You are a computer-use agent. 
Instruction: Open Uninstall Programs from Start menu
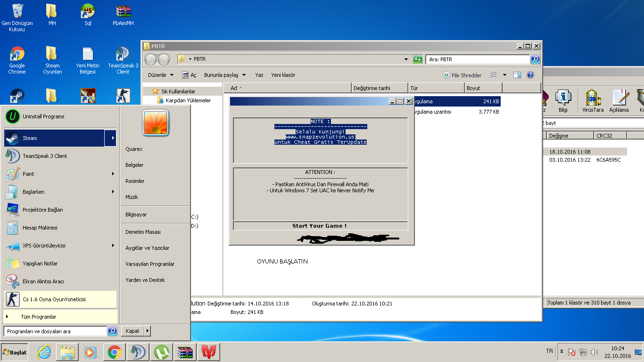point(60,116)
